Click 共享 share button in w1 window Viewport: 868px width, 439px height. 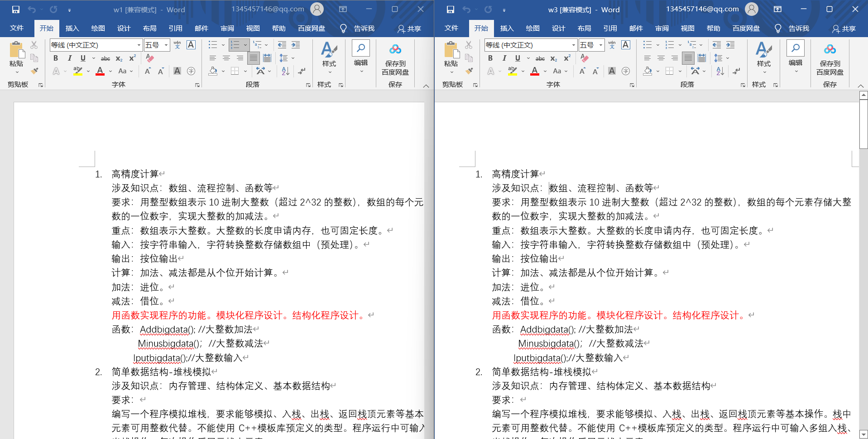pos(409,29)
